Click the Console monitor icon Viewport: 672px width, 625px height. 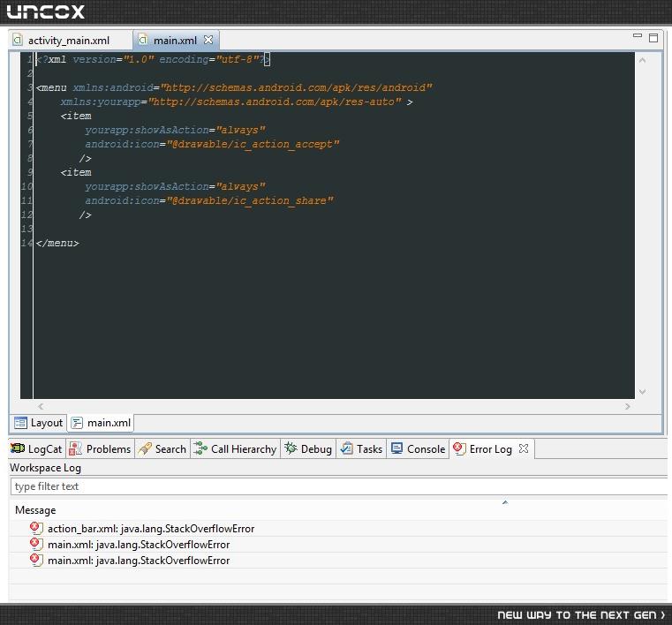pos(396,448)
